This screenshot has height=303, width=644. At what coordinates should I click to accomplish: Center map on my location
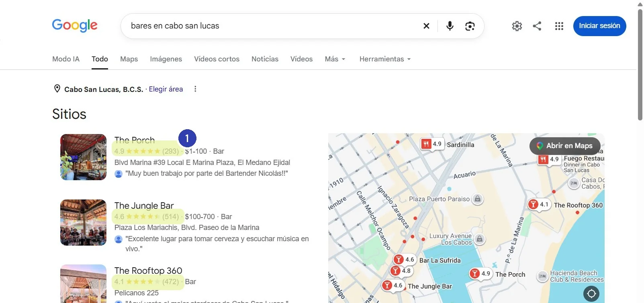[591, 293]
